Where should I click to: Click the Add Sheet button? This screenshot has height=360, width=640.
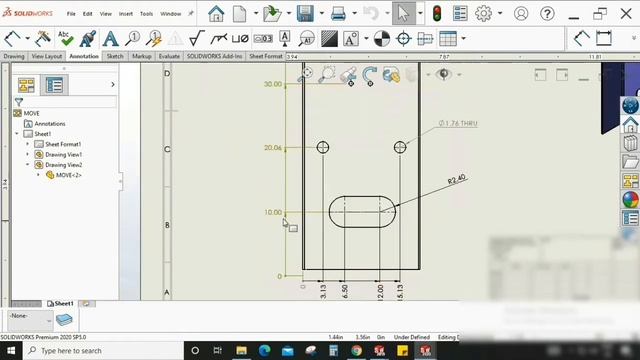(87, 304)
